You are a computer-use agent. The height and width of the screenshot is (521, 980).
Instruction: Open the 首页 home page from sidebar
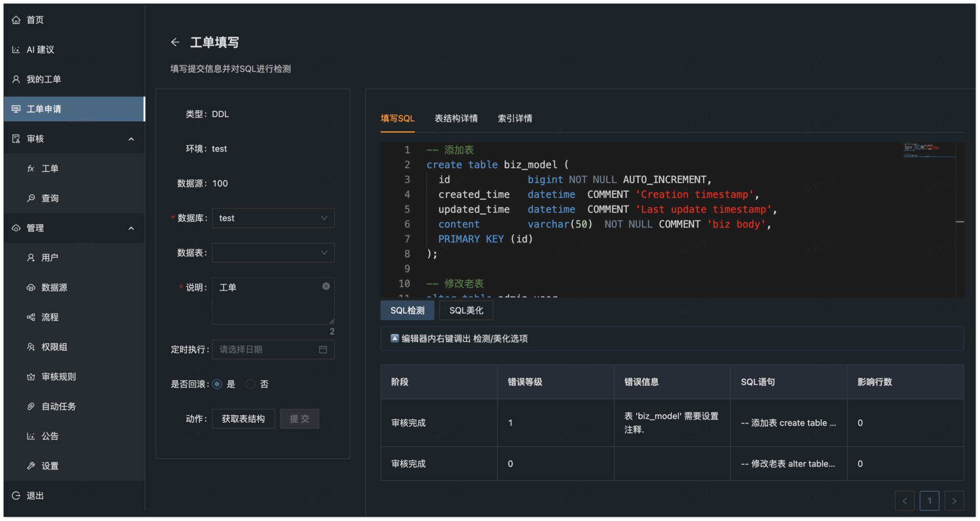(36, 20)
